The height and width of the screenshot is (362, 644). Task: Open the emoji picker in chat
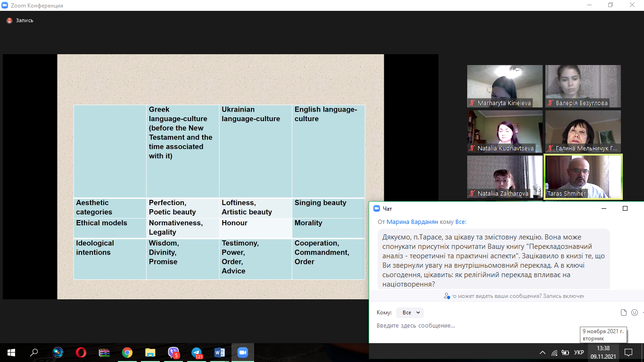635,313
